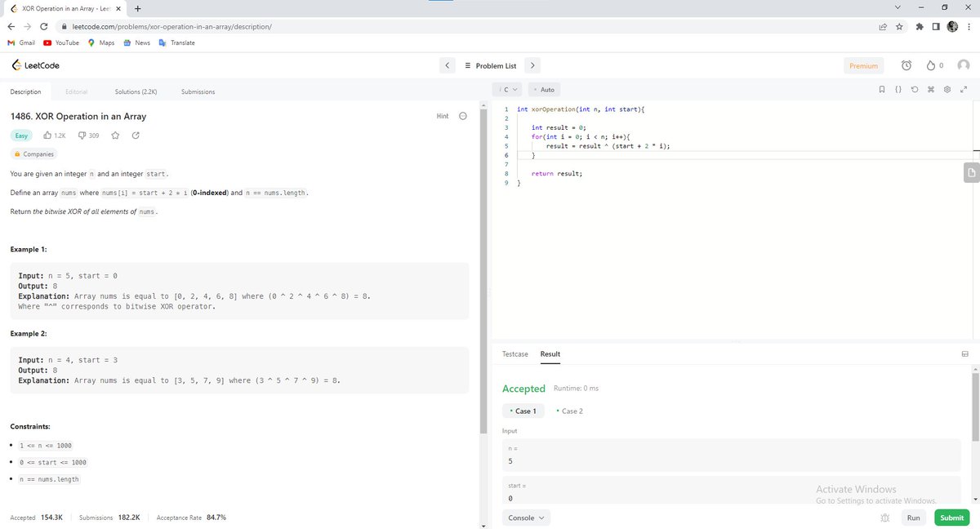Screen dimensions: 980x529
Task: Click the leetcode.com address bar
Action: [465, 26]
